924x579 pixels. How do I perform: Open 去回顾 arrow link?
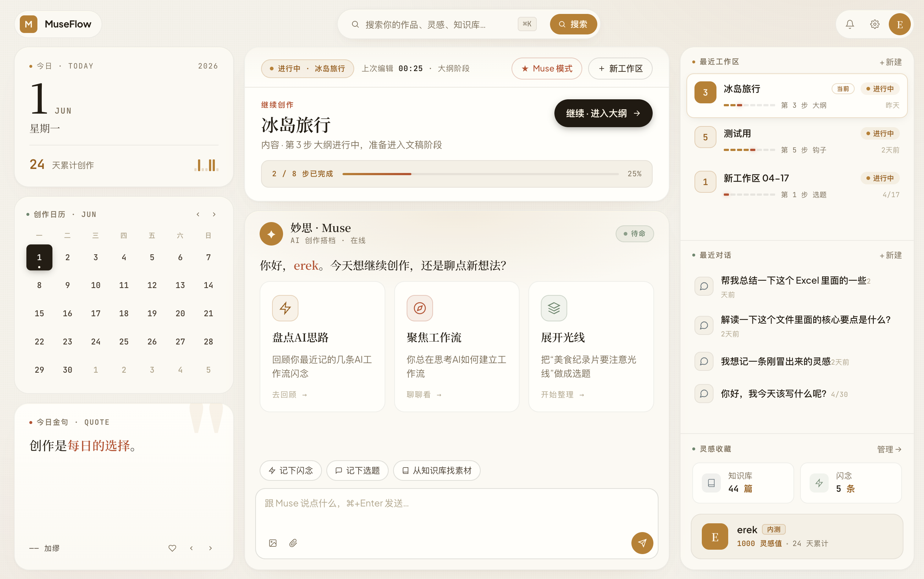click(x=290, y=394)
